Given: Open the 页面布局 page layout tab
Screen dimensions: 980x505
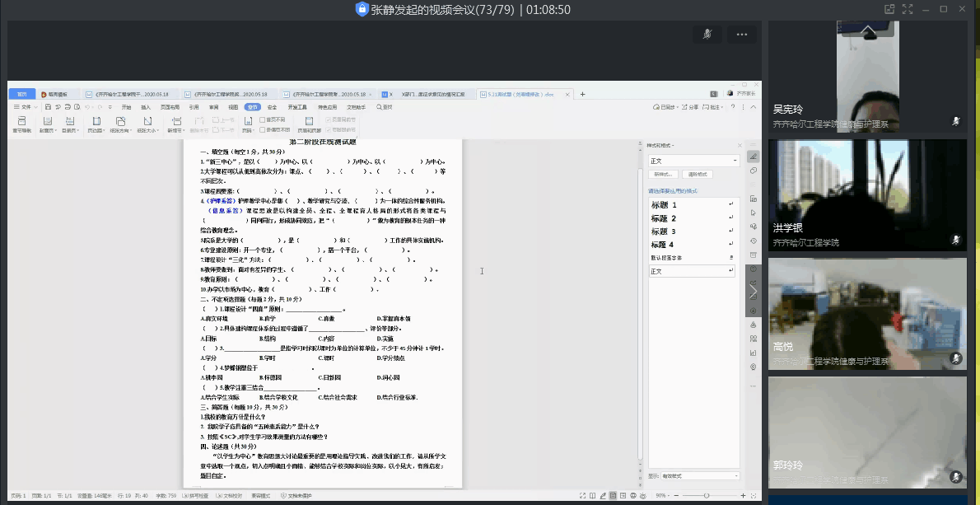Looking at the screenshot, I should (x=170, y=107).
